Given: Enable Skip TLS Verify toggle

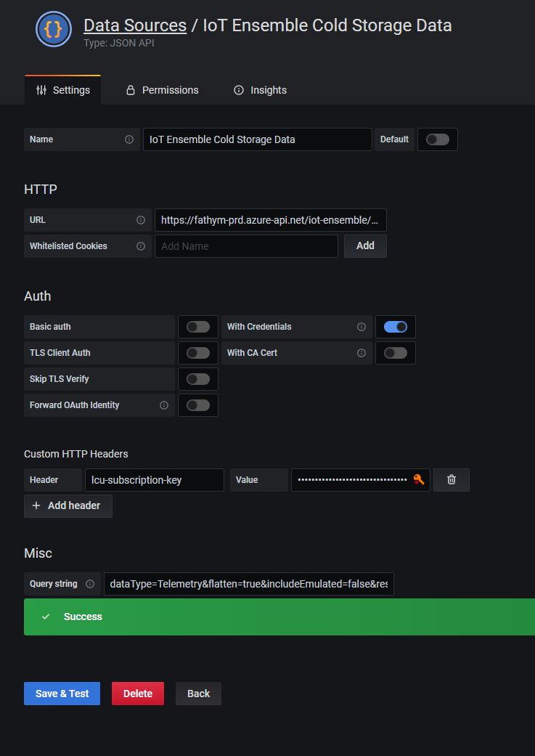Looking at the screenshot, I should (198, 379).
